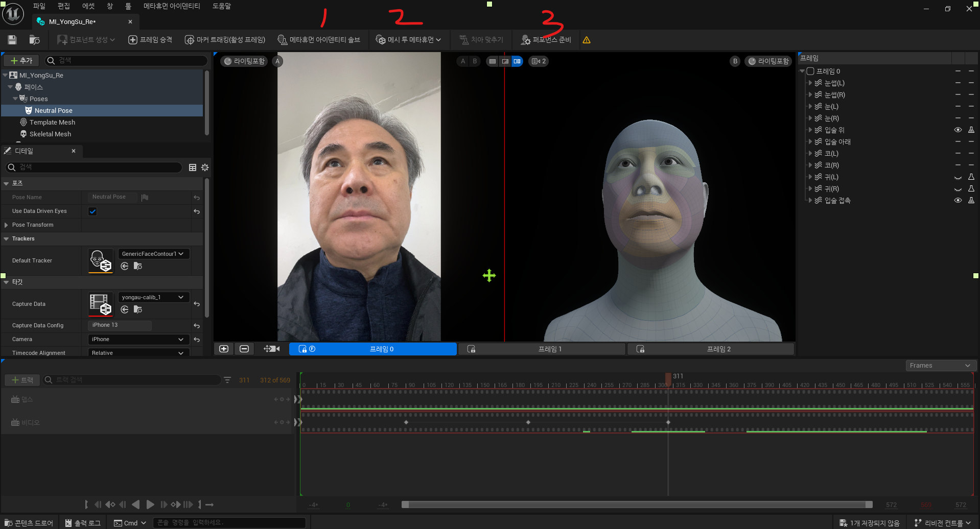Open the Frames display format dropdown
Viewport: 980px width, 529px height.
click(941, 366)
